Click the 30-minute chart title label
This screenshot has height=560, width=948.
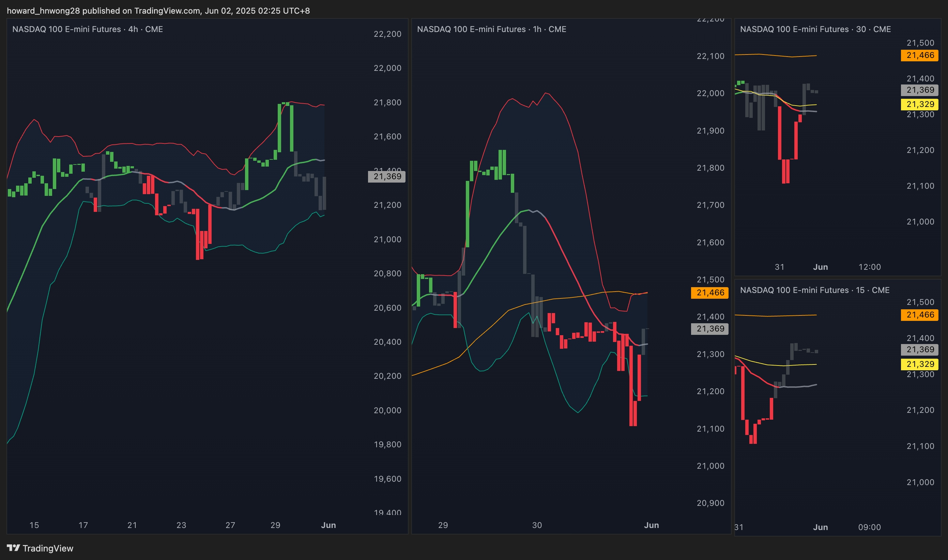tap(815, 29)
